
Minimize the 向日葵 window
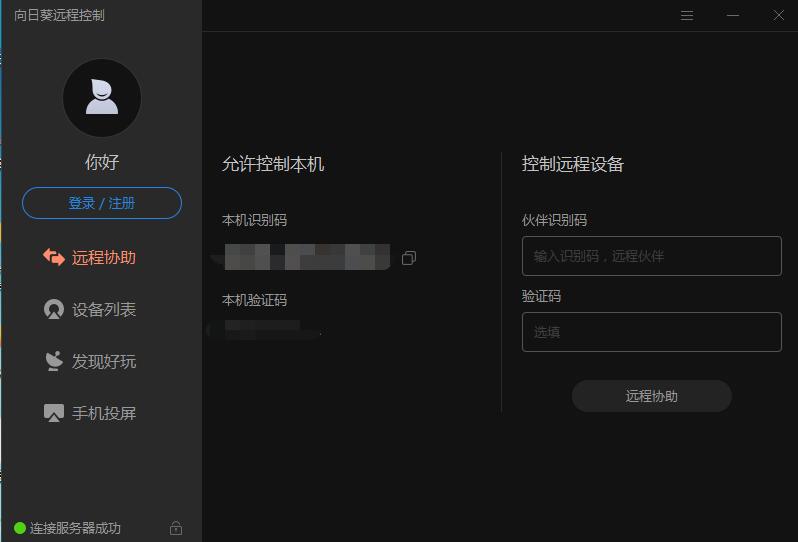[x=733, y=15]
